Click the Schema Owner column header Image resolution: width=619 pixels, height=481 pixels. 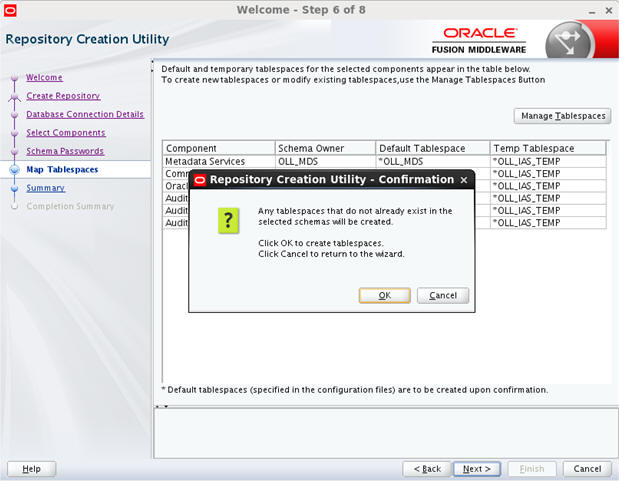coord(325,148)
